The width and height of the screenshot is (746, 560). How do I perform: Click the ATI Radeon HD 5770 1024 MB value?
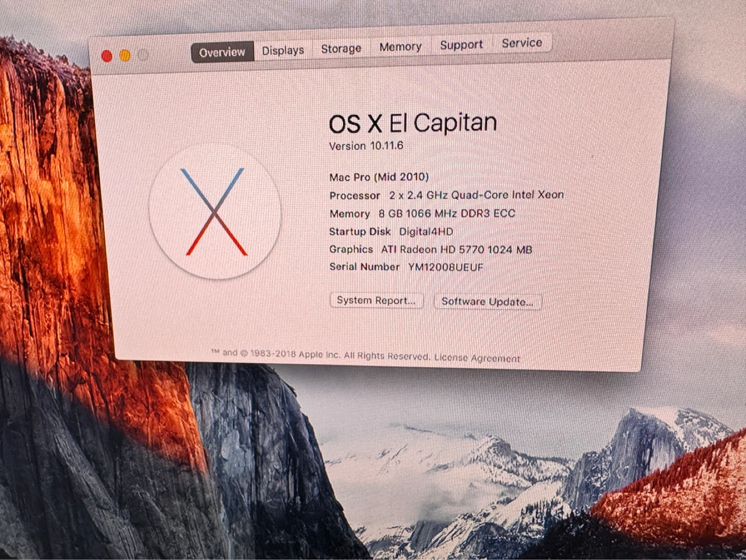coord(457,249)
